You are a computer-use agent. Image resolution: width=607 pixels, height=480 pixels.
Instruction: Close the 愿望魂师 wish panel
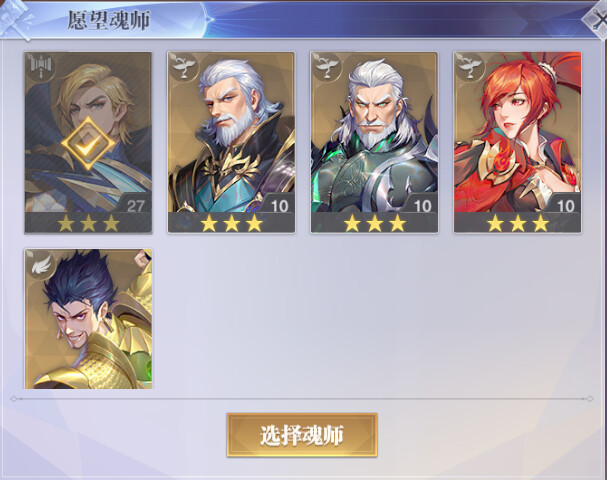coord(597,19)
